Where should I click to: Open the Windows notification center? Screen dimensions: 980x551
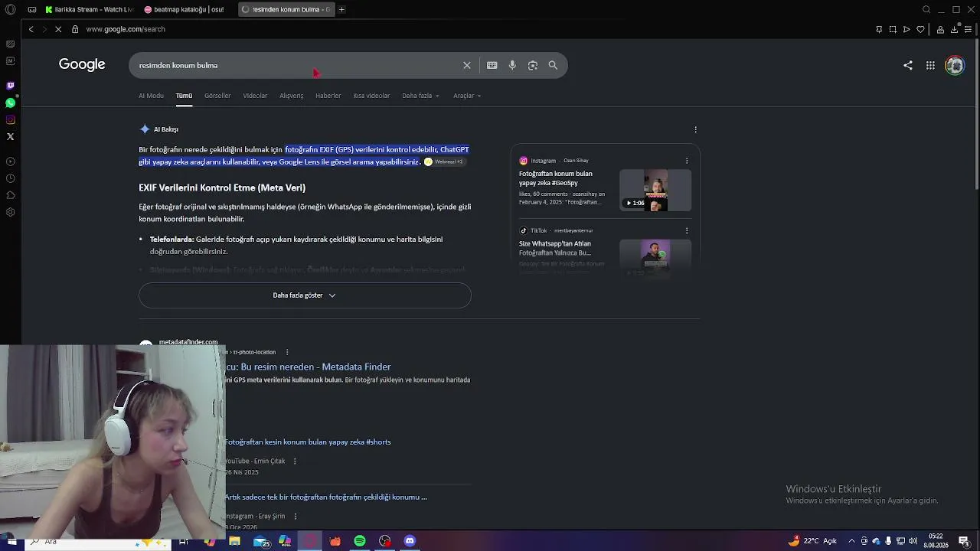pos(964,541)
